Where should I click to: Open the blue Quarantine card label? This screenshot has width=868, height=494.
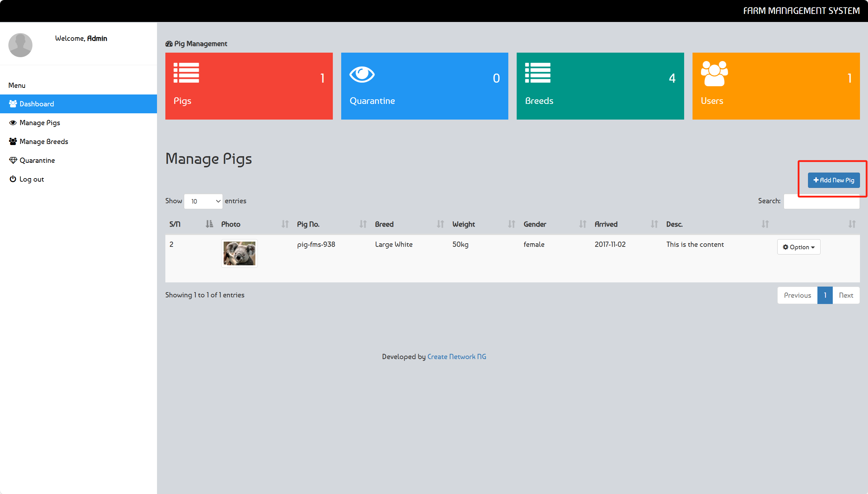372,101
